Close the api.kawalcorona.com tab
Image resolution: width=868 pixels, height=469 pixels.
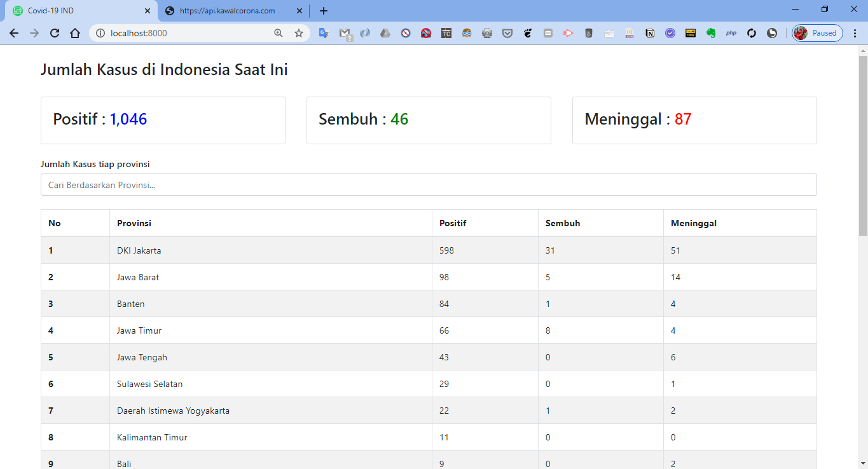click(300, 11)
